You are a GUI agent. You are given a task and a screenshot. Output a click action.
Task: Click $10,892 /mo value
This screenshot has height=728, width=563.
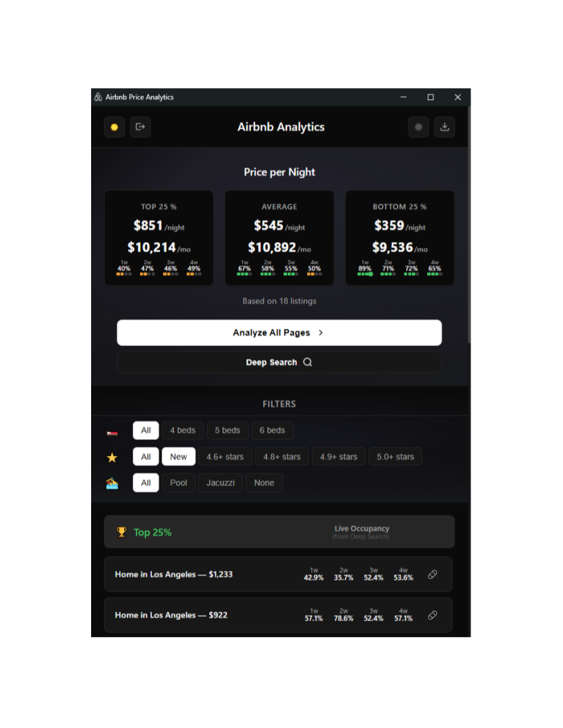[x=279, y=247]
